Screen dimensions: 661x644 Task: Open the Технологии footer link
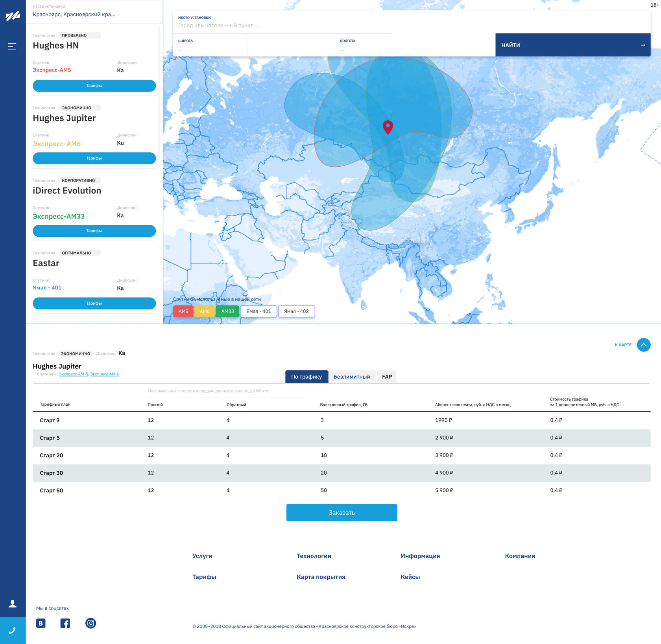314,556
